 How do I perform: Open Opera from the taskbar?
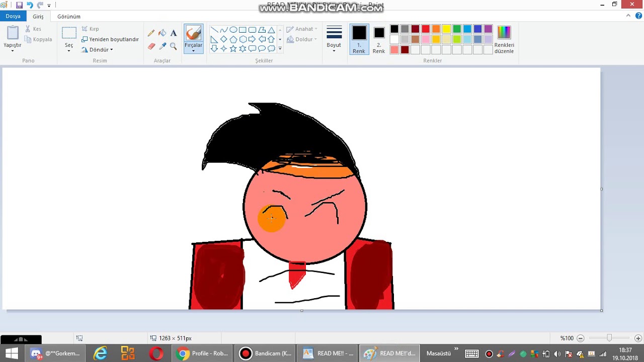156,353
